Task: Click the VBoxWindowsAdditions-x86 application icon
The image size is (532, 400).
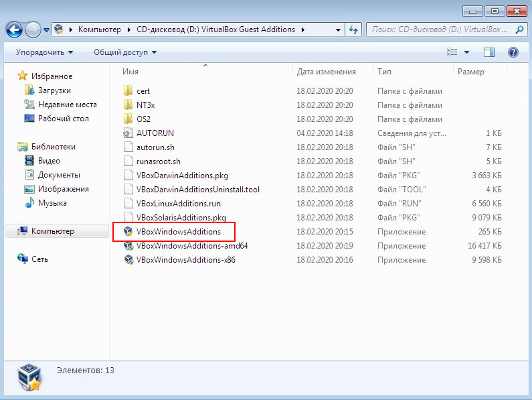Action: (128, 260)
